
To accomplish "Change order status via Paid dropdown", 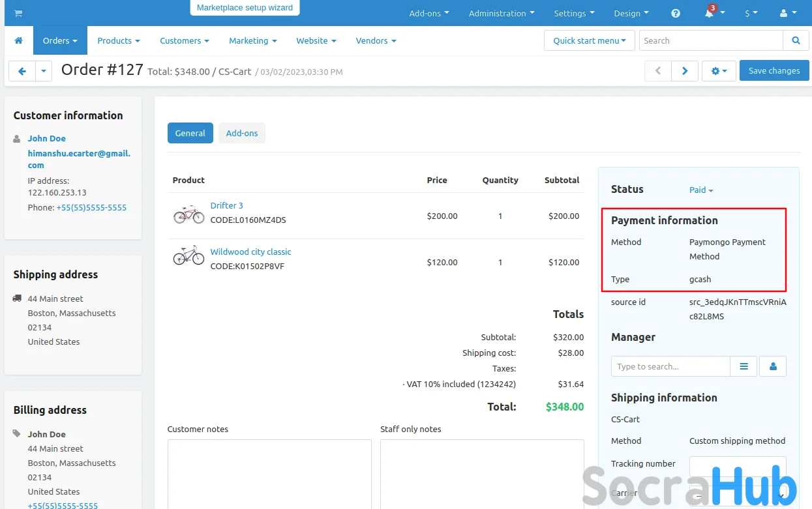I will 701,190.
